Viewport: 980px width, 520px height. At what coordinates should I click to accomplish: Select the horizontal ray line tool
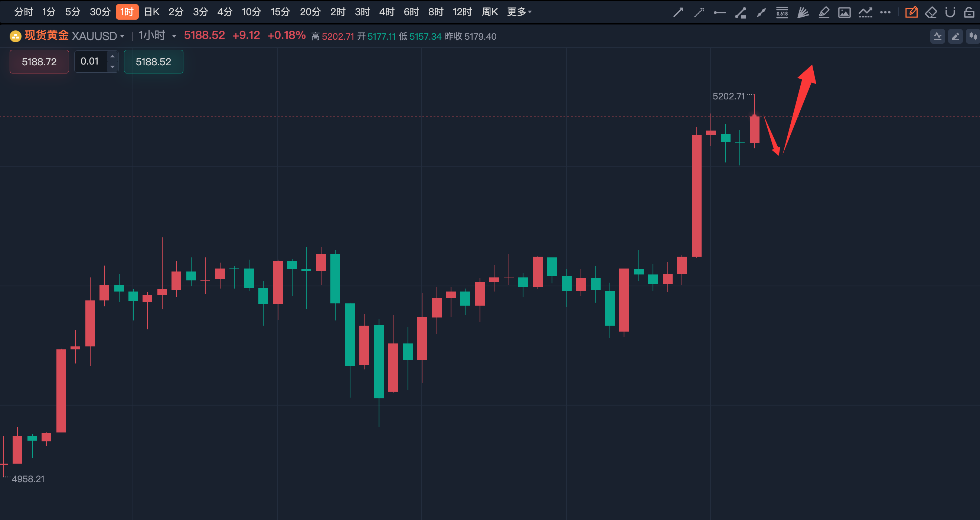(x=719, y=13)
